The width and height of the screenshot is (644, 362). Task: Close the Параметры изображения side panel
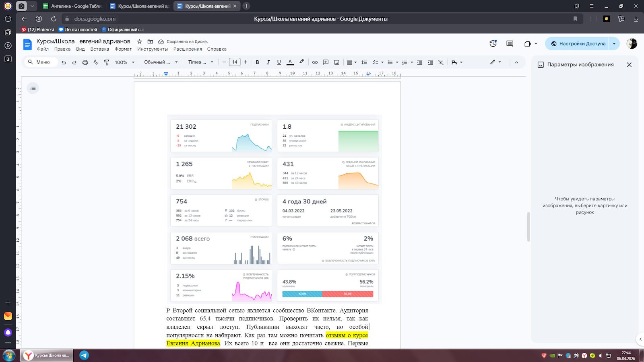click(629, 65)
